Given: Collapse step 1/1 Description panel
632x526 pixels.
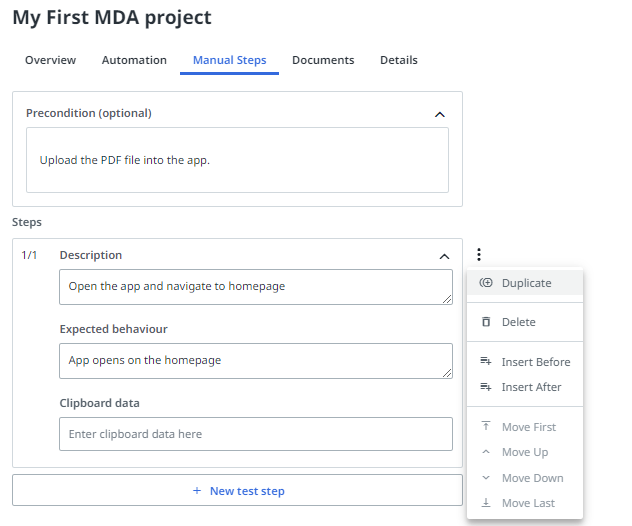Looking at the screenshot, I should click(x=444, y=256).
